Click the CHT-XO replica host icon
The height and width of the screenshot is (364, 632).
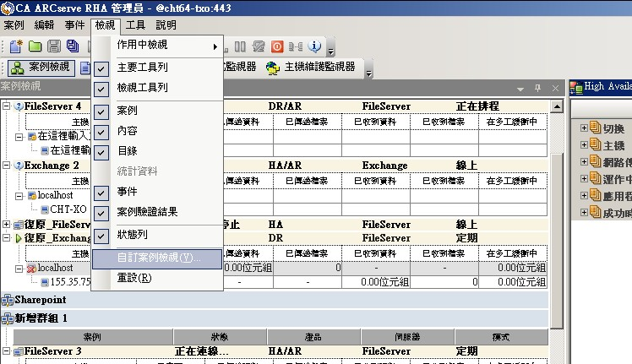[x=45, y=209]
